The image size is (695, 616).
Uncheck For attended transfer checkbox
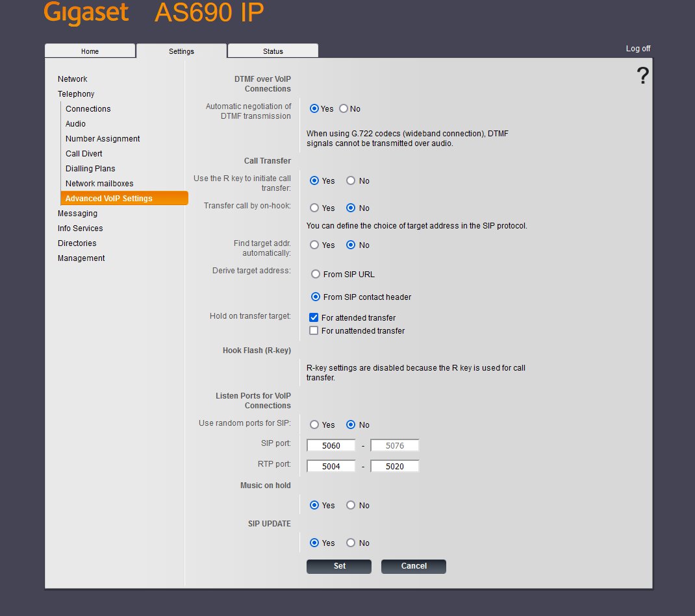pyautogui.click(x=314, y=317)
